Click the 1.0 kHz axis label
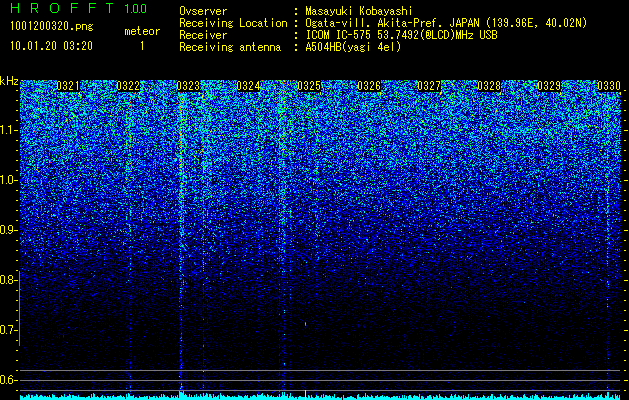The width and height of the screenshot is (629, 400). (x=9, y=180)
